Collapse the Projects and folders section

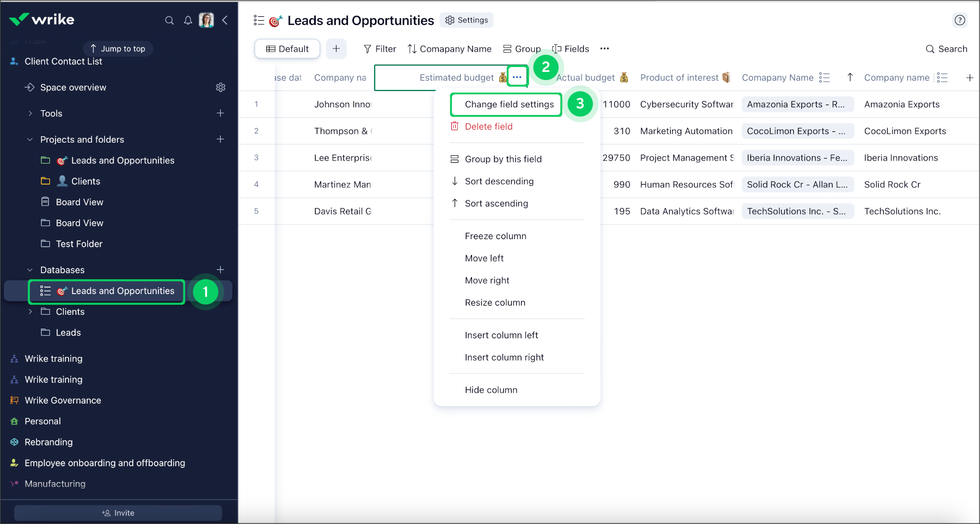click(x=30, y=139)
